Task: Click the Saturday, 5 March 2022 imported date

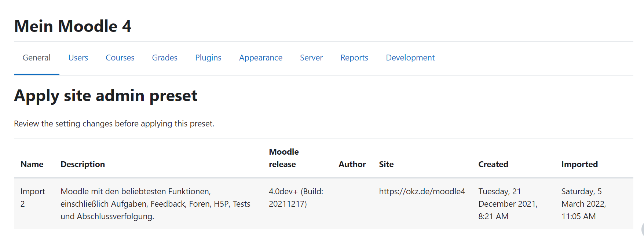Action: coord(583,204)
